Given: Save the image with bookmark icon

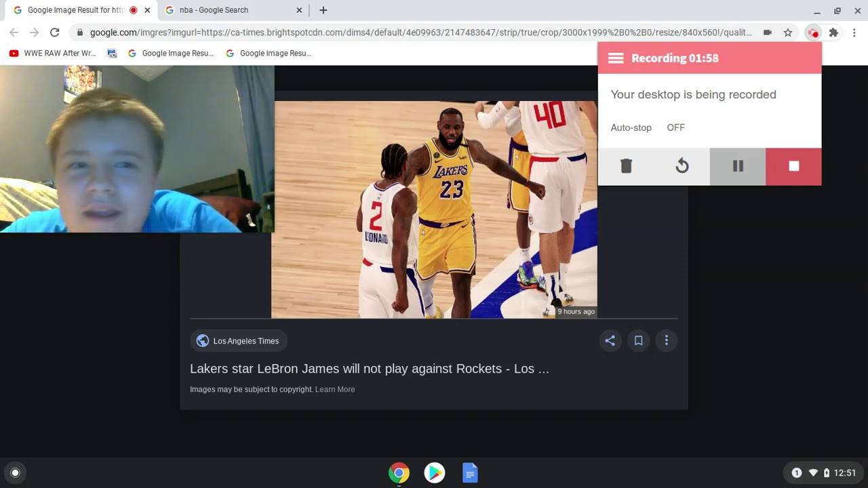Looking at the screenshot, I should 638,341.
